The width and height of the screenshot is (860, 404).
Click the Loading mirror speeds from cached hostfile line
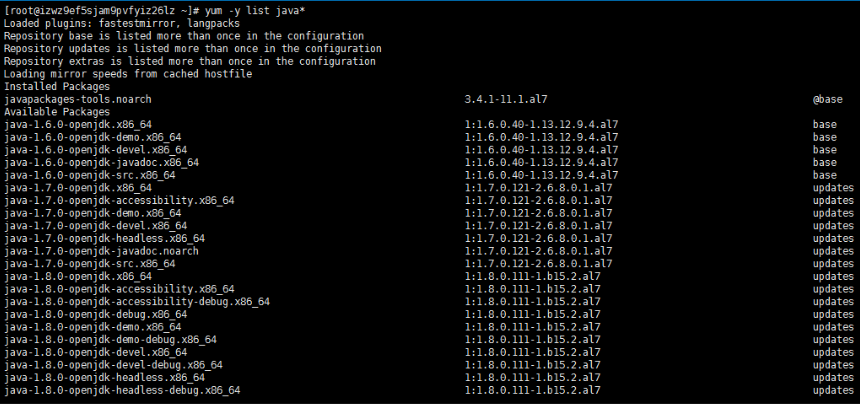[x=128, y=73]
